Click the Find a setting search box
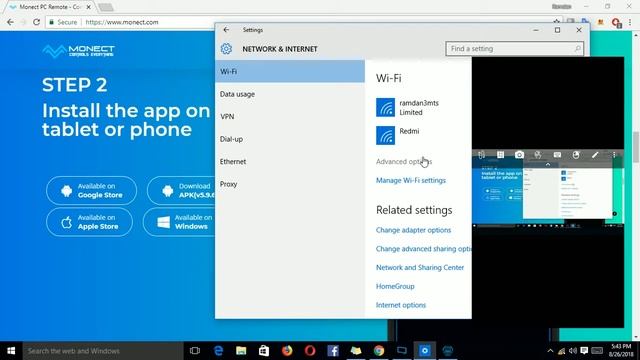Image resolution: width=640 pixels, height=360 pixels. pos(514,49)
